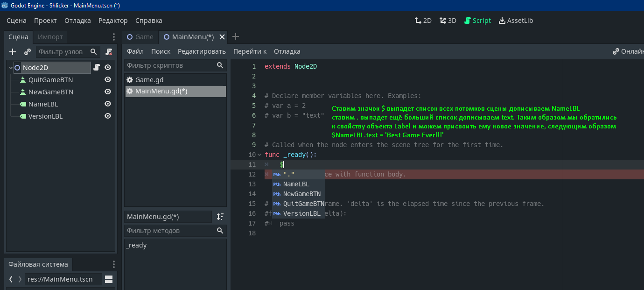The height and width of the screenshot is (290, 644).
Task: Go forward in FileSystem path history
Action: click(x=20, y=279)
